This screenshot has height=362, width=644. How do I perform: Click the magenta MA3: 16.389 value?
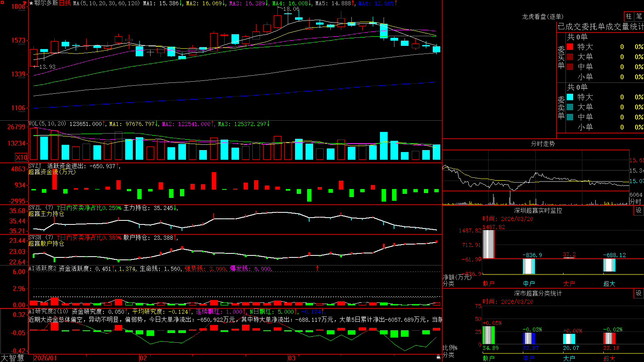coord(248,3)
